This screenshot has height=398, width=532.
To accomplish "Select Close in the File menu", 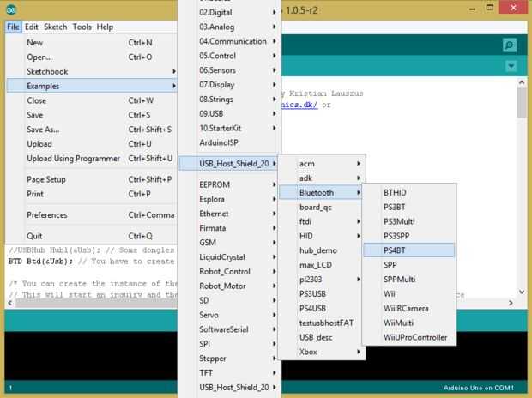I will (92, 100).
